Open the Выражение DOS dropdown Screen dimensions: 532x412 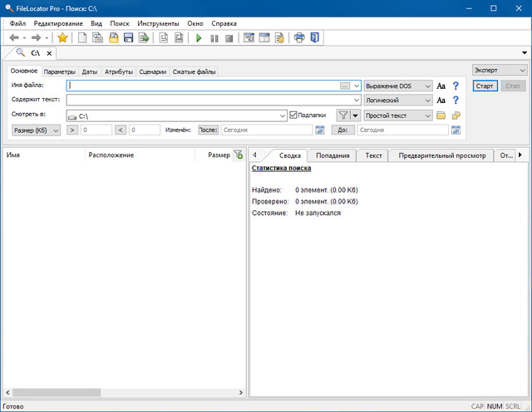coord(398,86)
